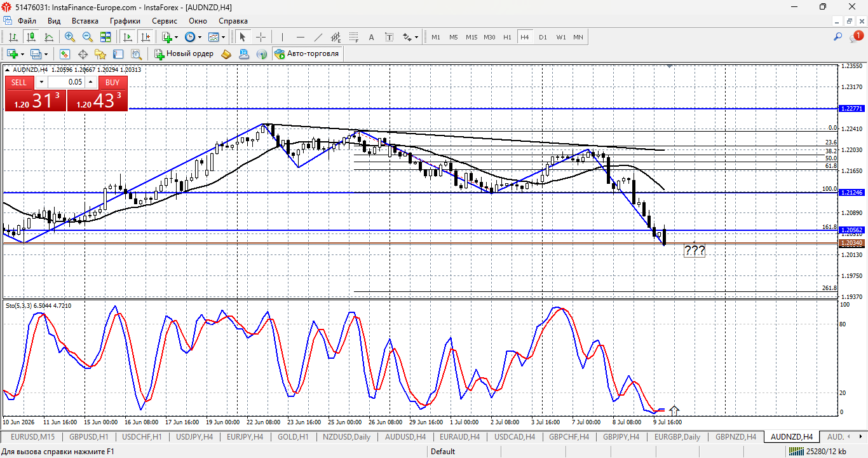
Task: Select the arrow cursor tool
Action: coord(242,37)
